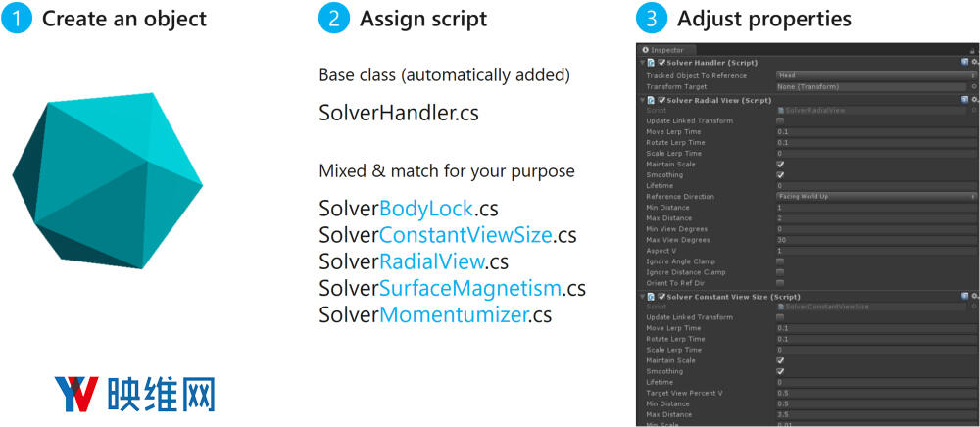Toggle Ignore Angle Clamp checkbox

(x=780, y=261)
